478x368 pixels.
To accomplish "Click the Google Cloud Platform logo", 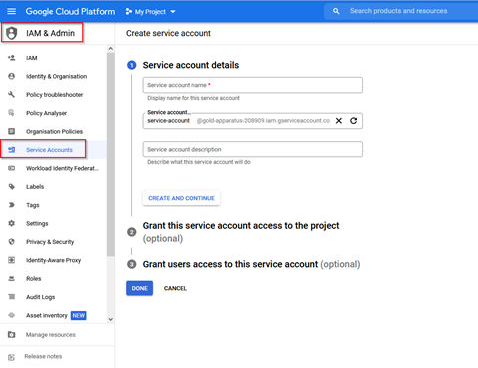I will [x=70, y=11].
